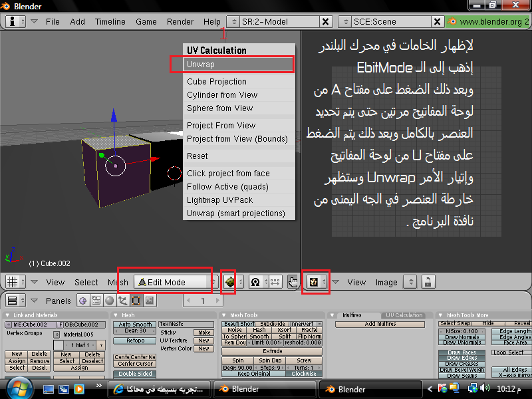
Task: Click the lock icon in image editor header
Action: click(428, 282)
